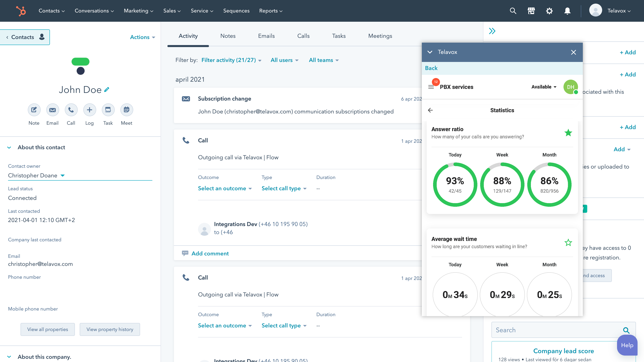Switch to the Tasks tab
The width and height of the screenshot is (644, 362).
339,36
